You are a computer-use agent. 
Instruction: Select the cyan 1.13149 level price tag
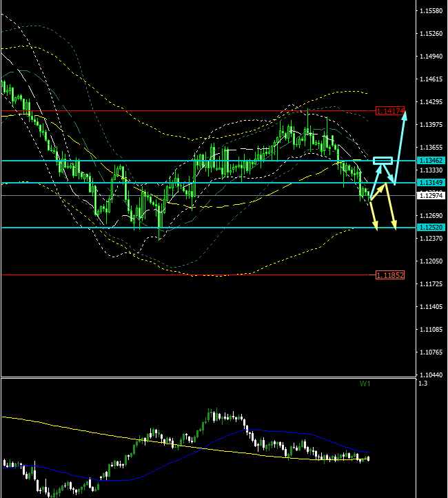click(431, 183)
